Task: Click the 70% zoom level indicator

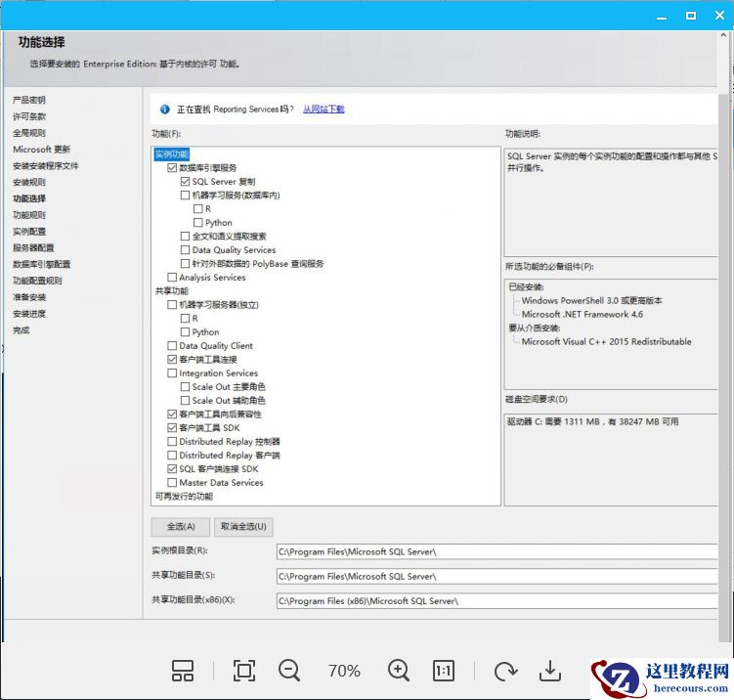Action: [x=344, y=671]
